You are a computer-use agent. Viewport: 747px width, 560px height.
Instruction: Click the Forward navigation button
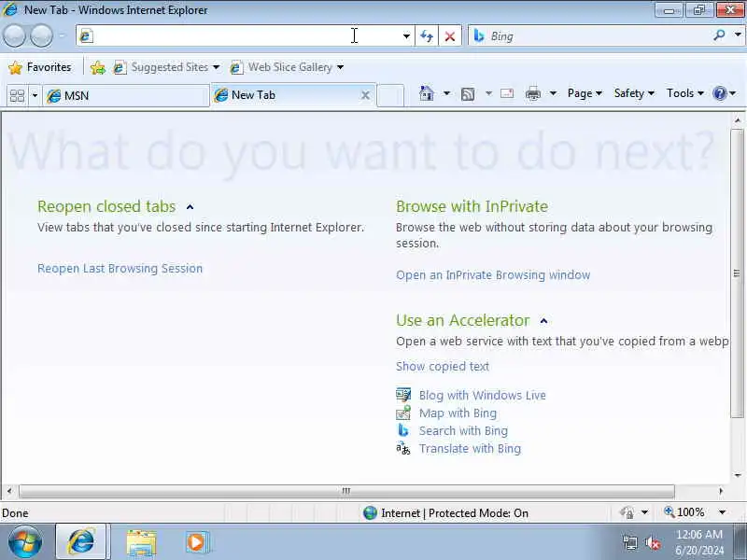point(41,35)
